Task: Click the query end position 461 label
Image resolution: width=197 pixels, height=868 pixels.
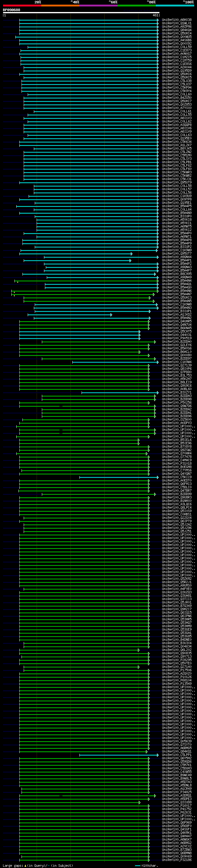Action: point(155,15)
